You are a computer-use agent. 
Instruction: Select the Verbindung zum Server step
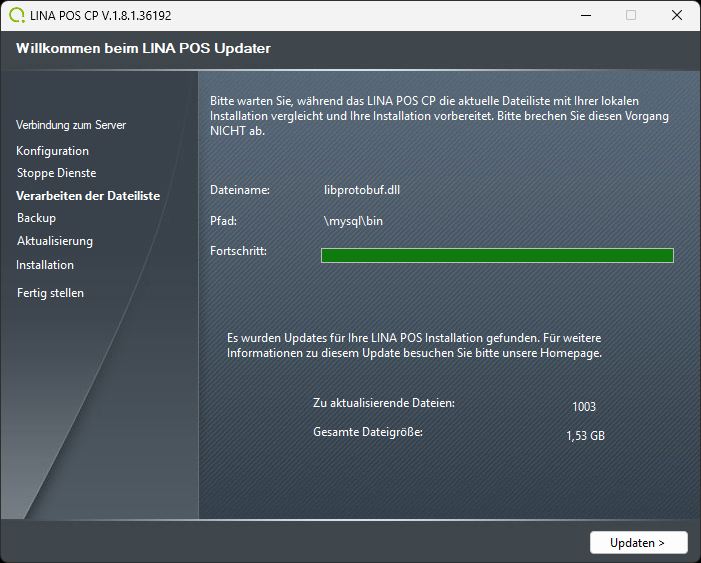(71, 125)
